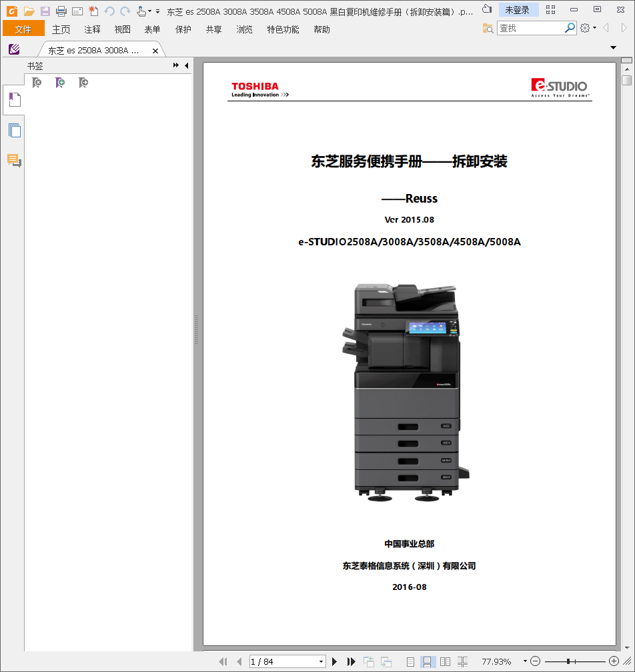Image resolution: width=635 pixels, height=672 pixels.
Task: Open the 浏览 ribbon tab
Action: click(244, 29)
